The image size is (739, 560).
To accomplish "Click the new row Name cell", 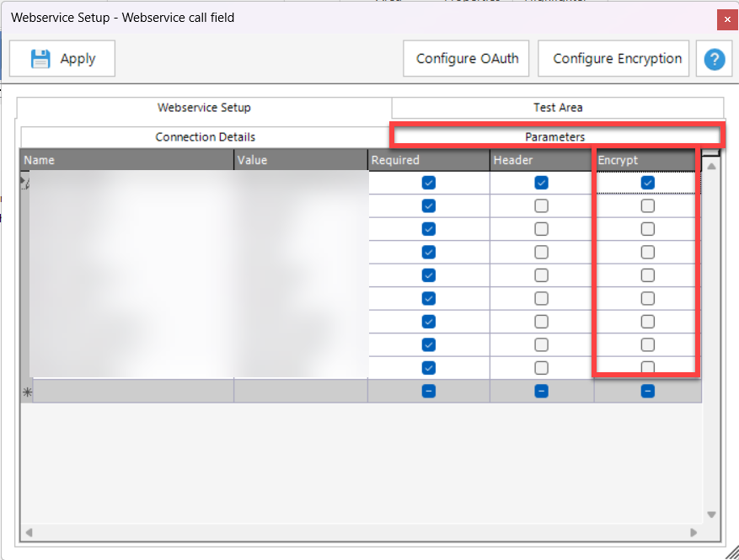I will click(x=132, y=391).
